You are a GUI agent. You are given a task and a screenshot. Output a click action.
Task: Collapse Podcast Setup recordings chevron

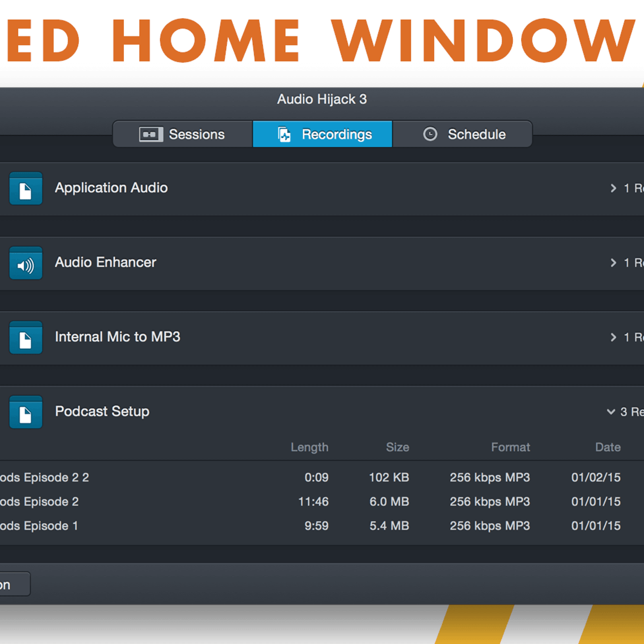tap(611, 411)
